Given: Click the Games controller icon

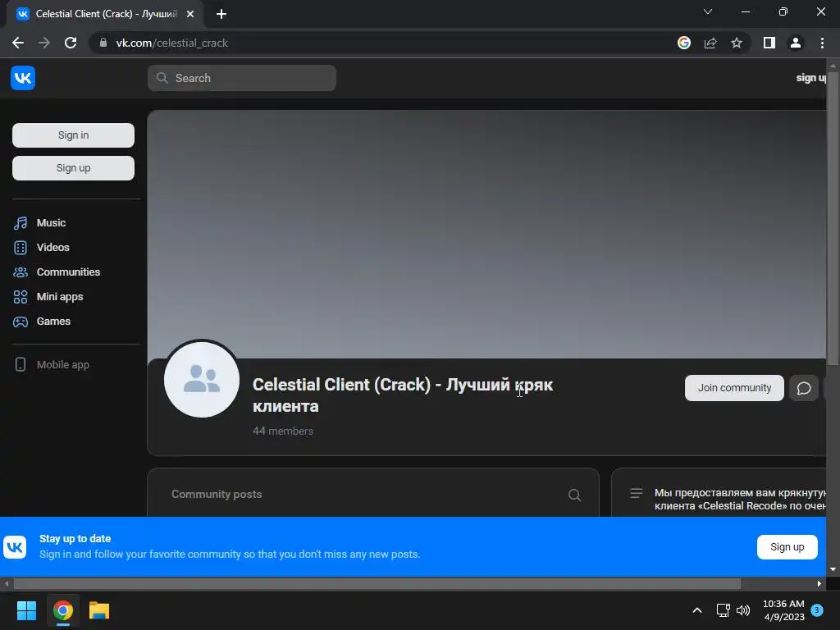Looking at the screenshot, I should (x=21, y=322).
